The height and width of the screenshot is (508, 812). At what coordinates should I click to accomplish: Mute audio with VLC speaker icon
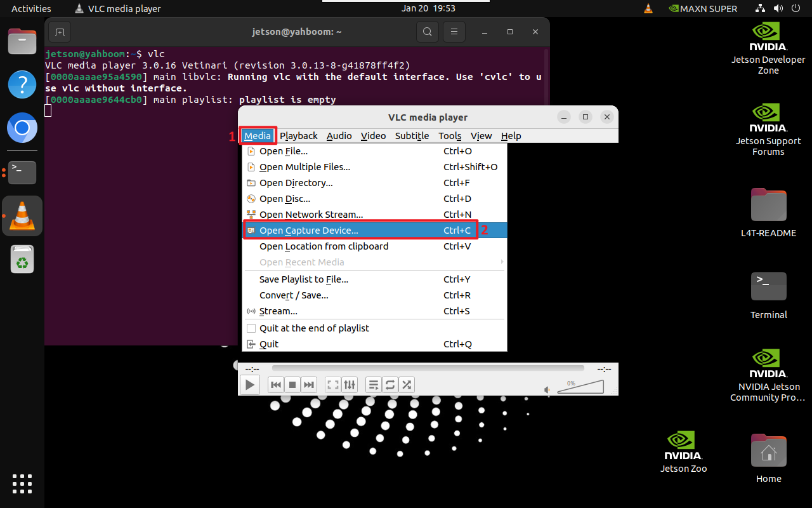click(548, 389)
